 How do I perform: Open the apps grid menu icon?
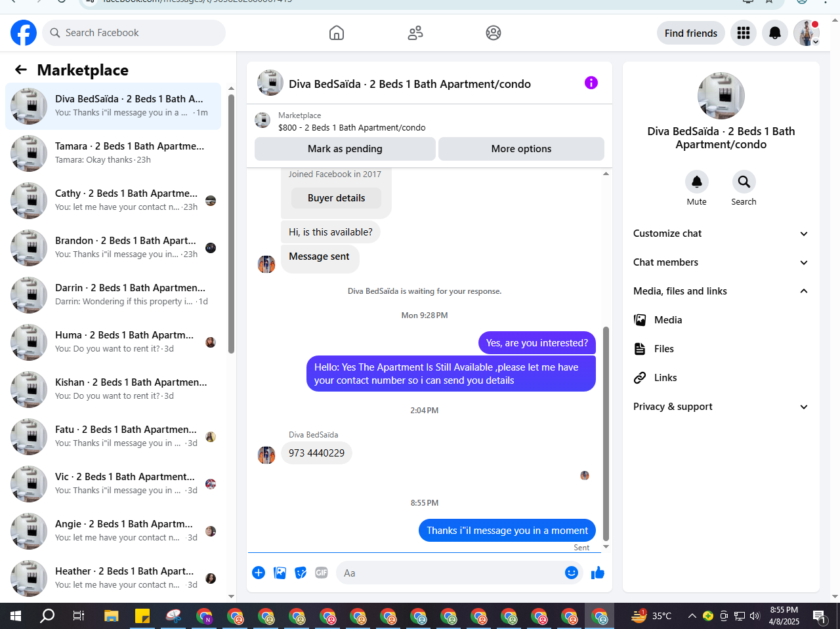pos(744,33)
